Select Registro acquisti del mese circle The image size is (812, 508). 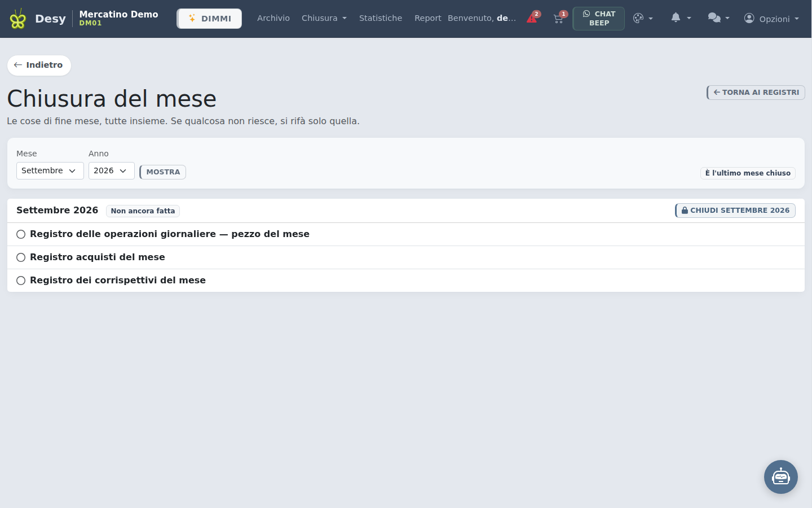pyautogui.click(x=21, y=257)
